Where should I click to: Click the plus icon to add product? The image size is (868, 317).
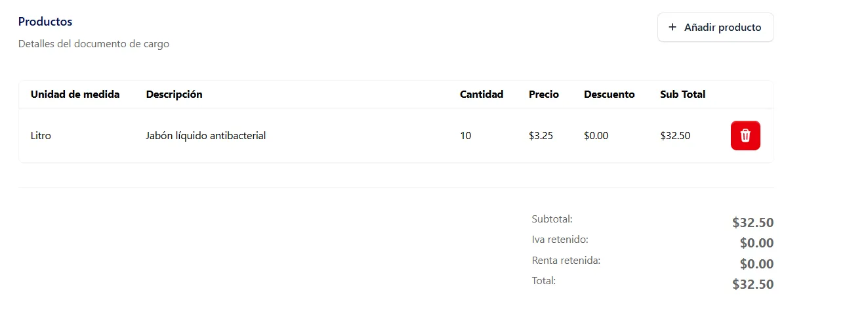tap(672, 28)
